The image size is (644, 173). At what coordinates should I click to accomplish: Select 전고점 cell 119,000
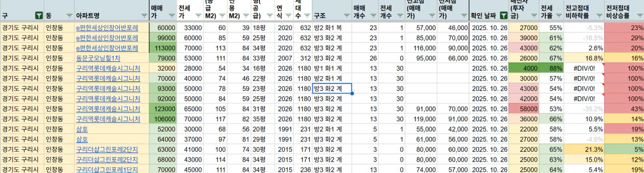(x=421, y=119)
